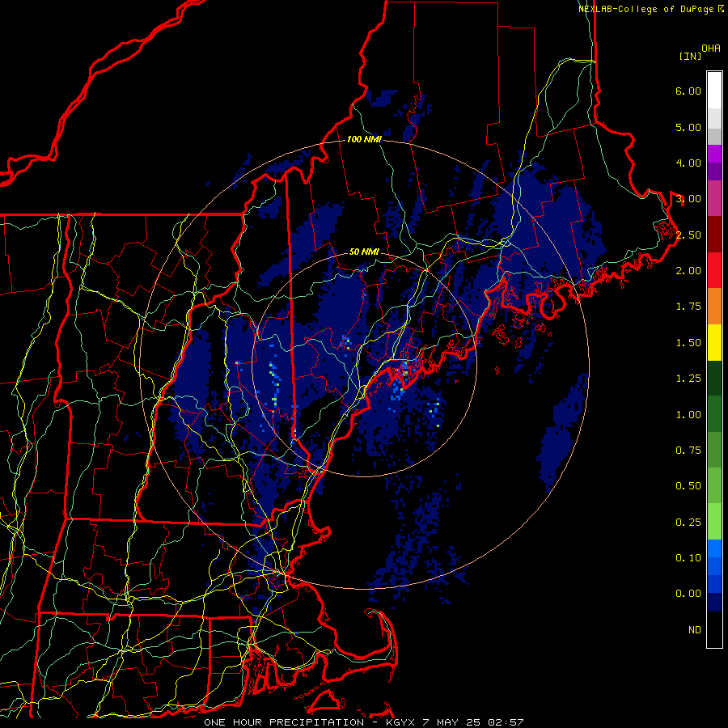Pick the bright purple legend swatch
The width and height of the screenshot is (728, 728).
point(714,154)
